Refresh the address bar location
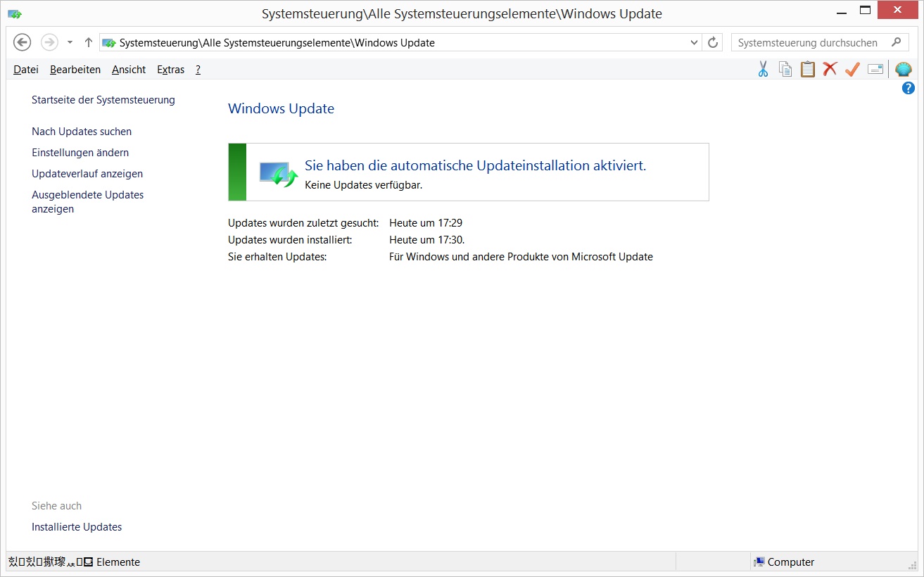 [713, 42]
